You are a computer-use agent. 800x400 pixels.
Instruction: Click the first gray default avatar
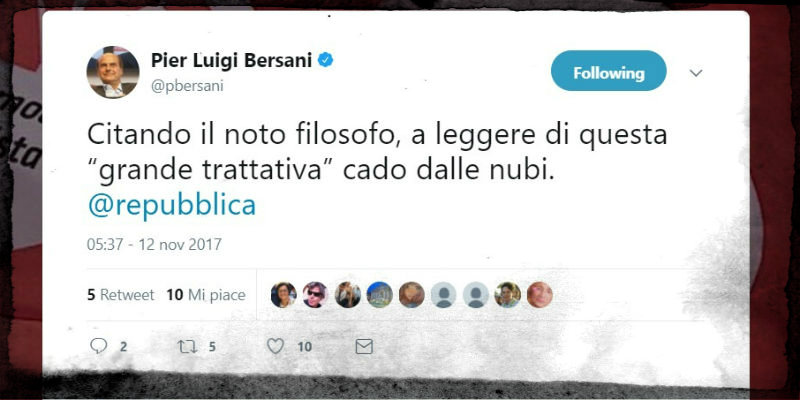click(443, 295)
